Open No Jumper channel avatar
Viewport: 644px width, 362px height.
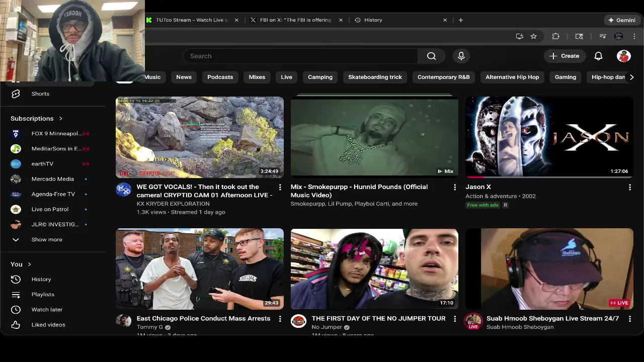pyautogui.click(x=298, y=321)
